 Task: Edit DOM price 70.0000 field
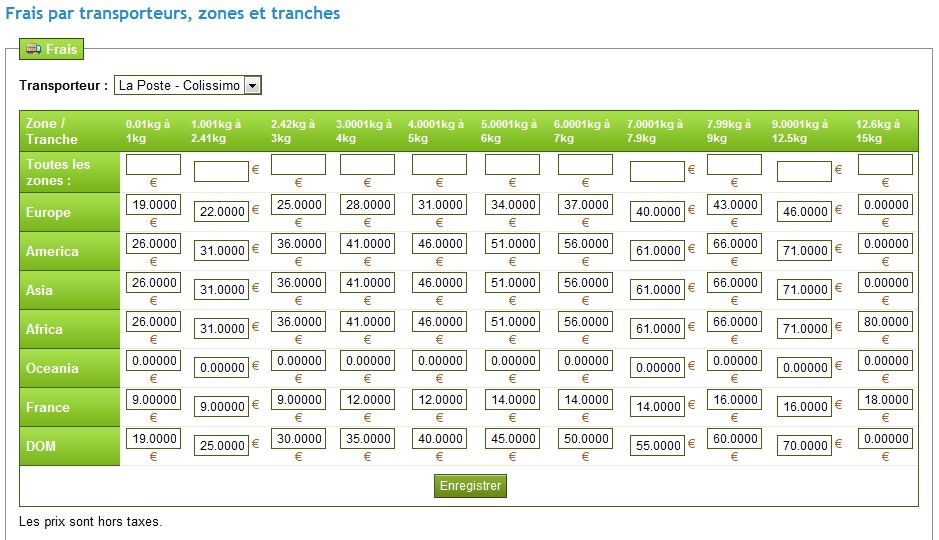coord(804,445)
